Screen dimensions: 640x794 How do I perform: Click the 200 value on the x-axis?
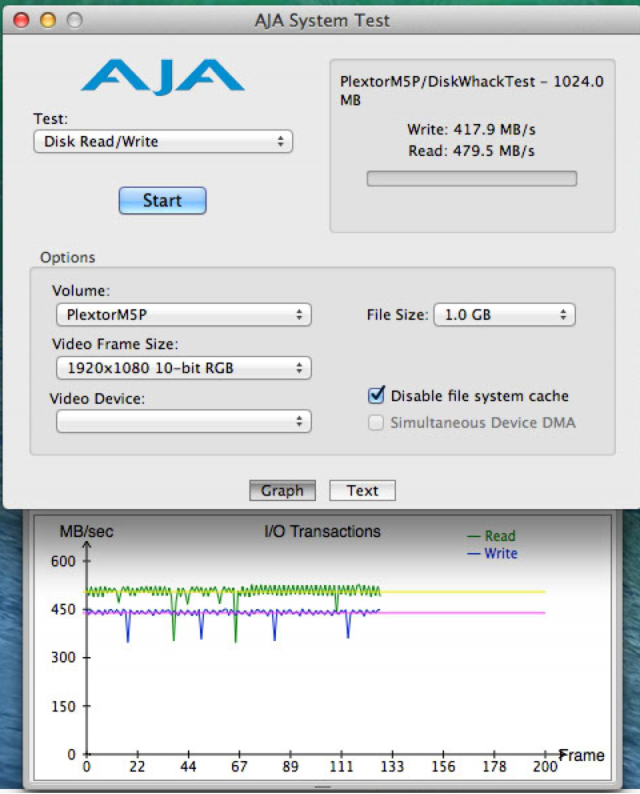point(545,767)
